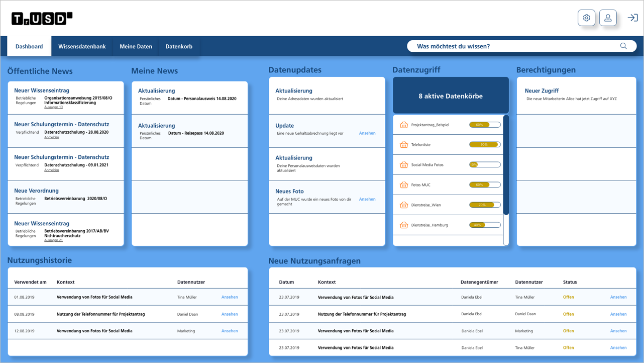This screenshot has width=644, height=363.
Task: Click the TrUSD logo
Action: pos(42,19)
